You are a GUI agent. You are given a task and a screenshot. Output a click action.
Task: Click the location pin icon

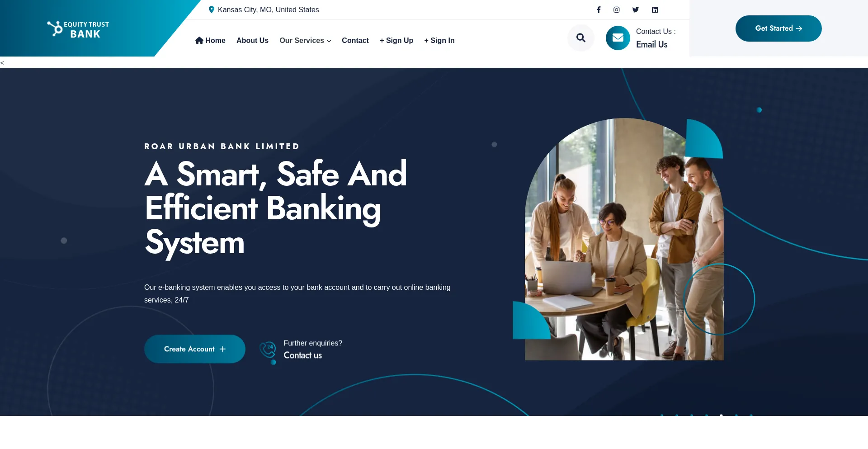211,9
